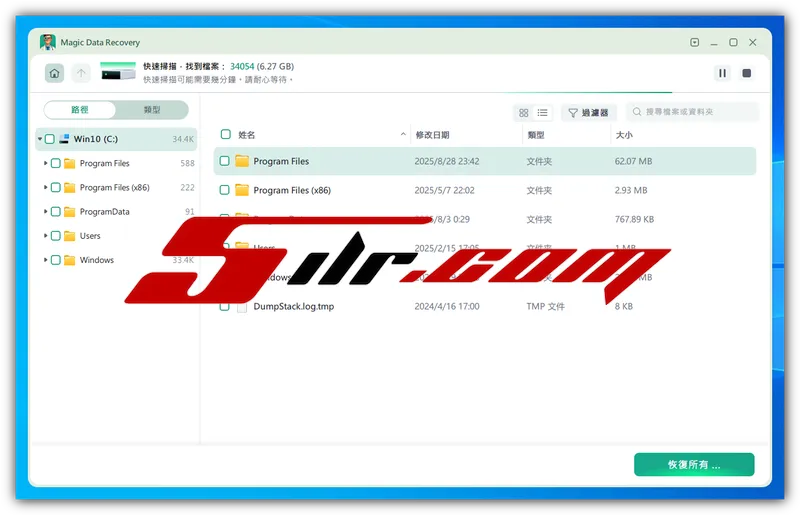Click the Program Files (x86) folder icon in list

[x=242, y=190]
